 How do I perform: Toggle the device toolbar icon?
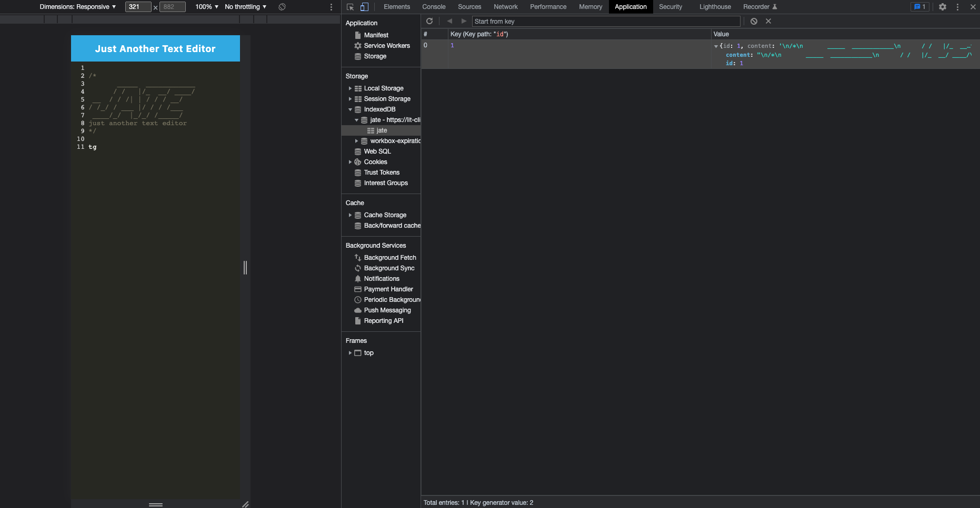(364, 7)
